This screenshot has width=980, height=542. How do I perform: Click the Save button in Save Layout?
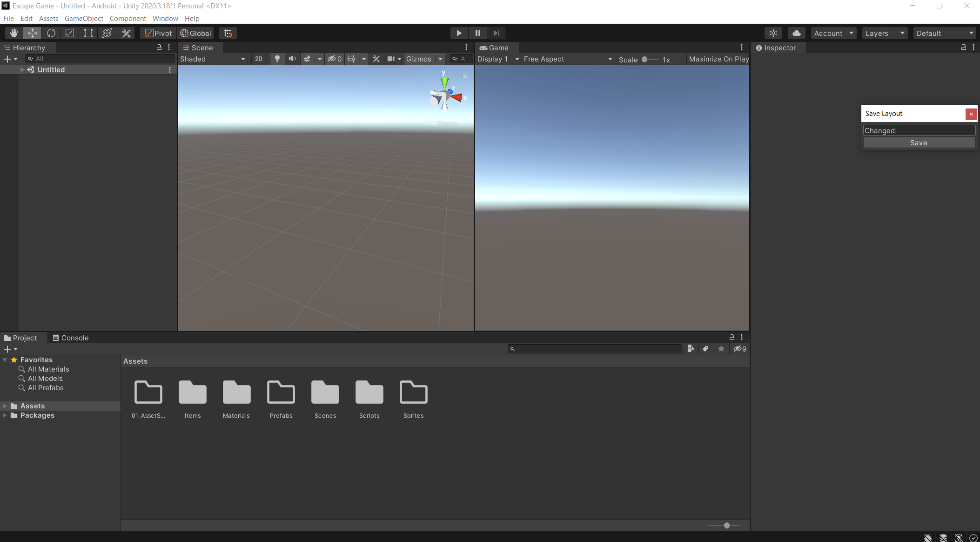pos(920,142)
